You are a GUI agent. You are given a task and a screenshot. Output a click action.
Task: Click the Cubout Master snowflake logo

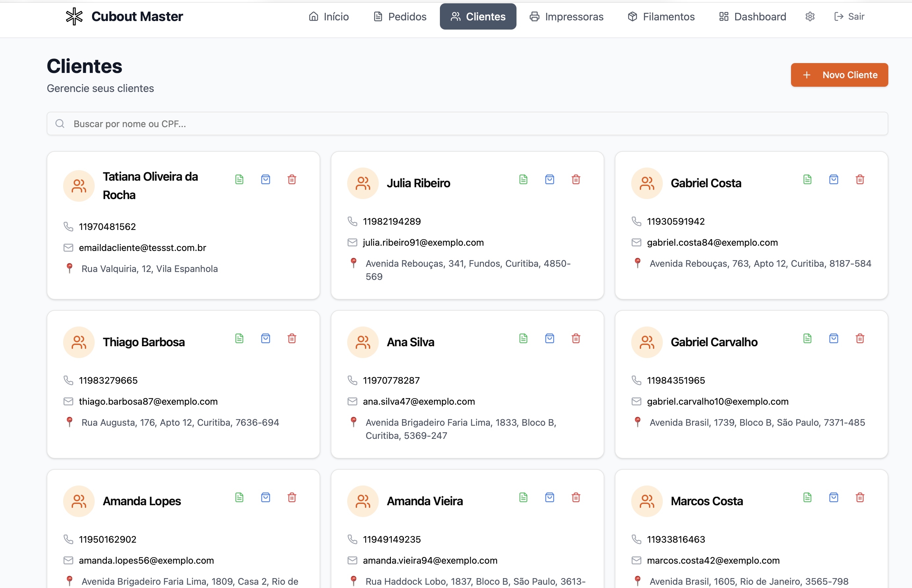coord(74,16)
